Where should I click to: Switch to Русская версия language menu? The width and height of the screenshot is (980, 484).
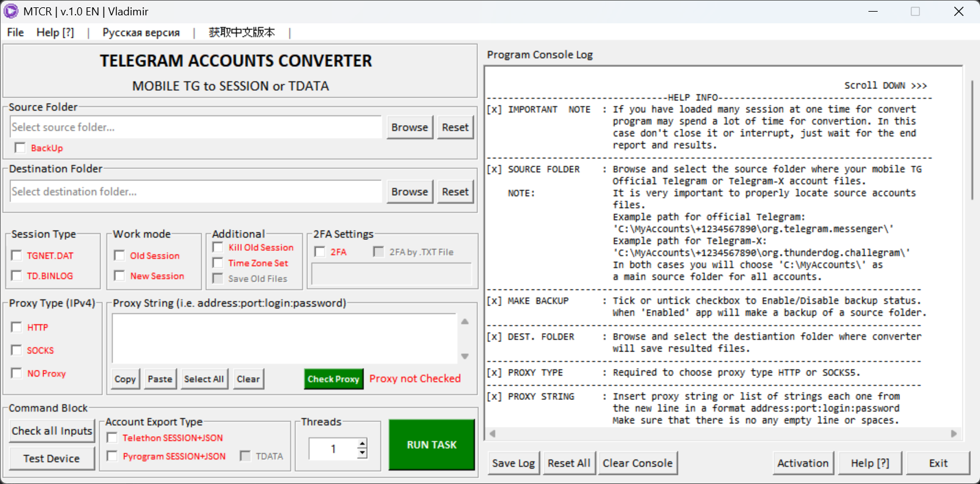coord(141,33)
